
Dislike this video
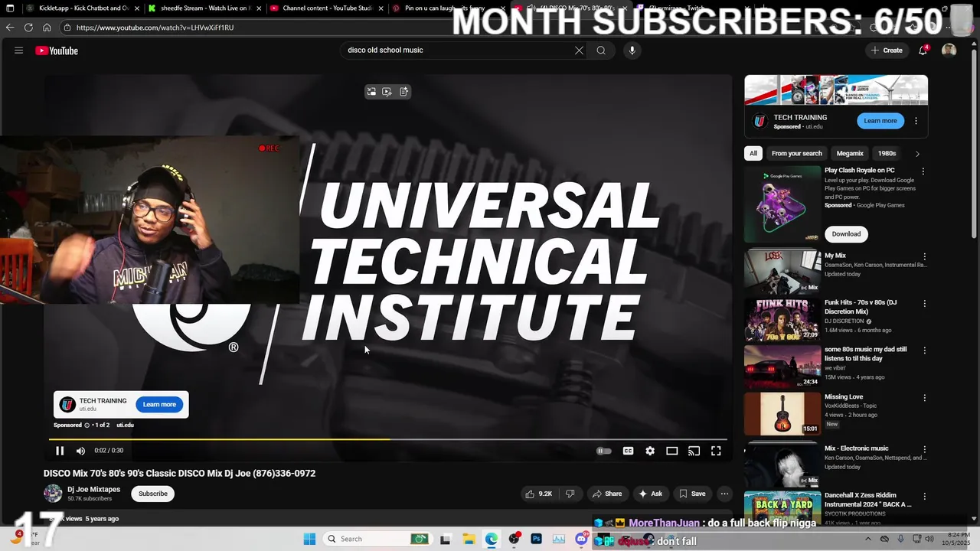coord(570,494)
